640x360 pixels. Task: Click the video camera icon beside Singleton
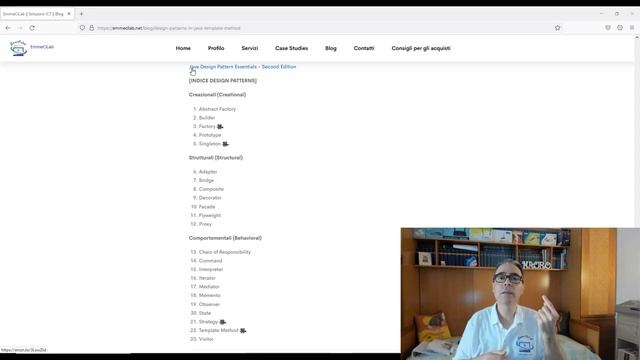click(225, 144)
